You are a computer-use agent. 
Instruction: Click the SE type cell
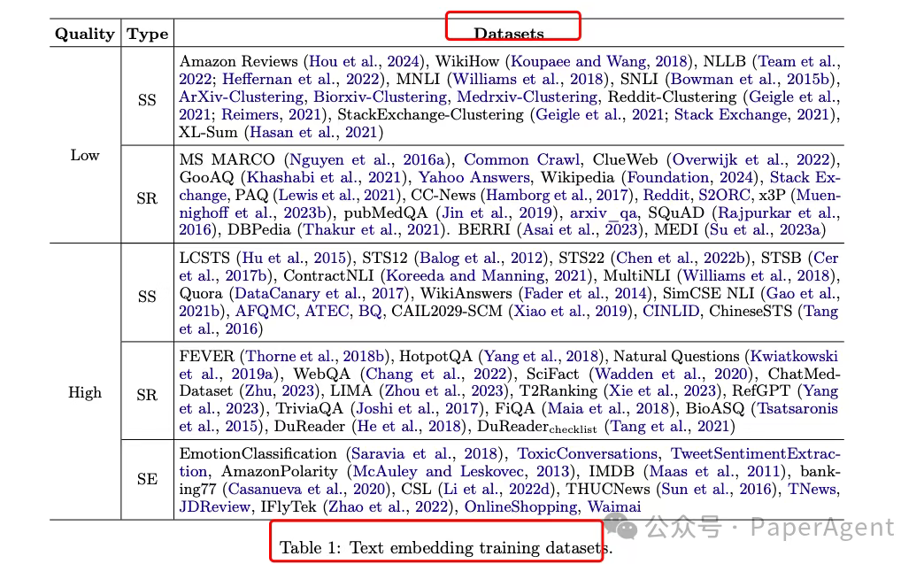147,480
